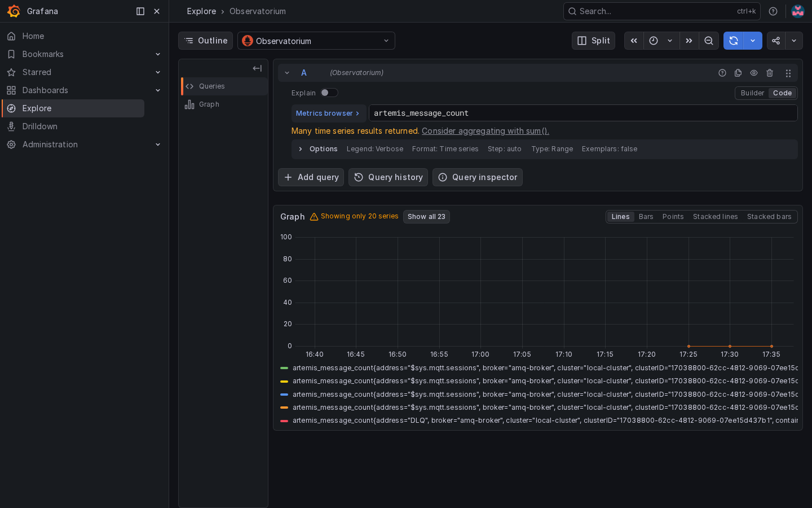Collapse the outline panel arrow
The height and width of the screenshot is (508, 812).
(257, 68)
